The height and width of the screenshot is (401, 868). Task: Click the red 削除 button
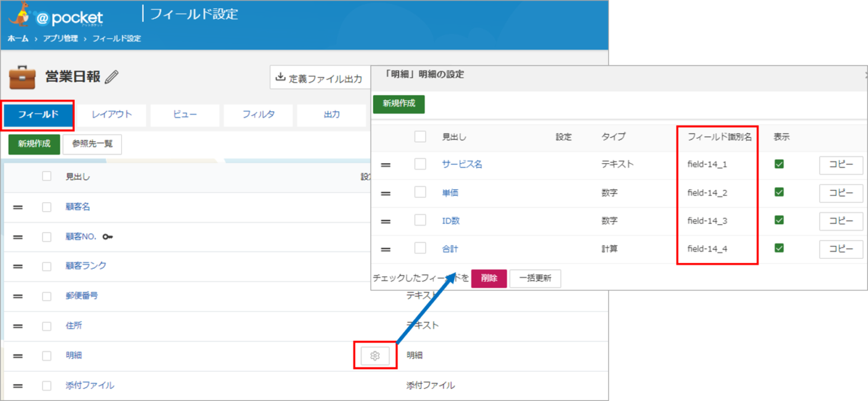pyautogui.click(x=489, y=279)
